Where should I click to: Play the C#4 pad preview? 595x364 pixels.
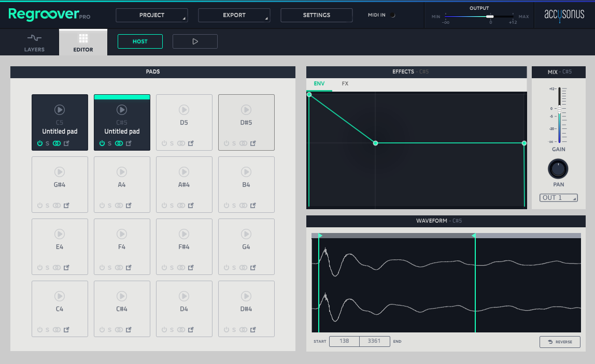pos(122,297)
